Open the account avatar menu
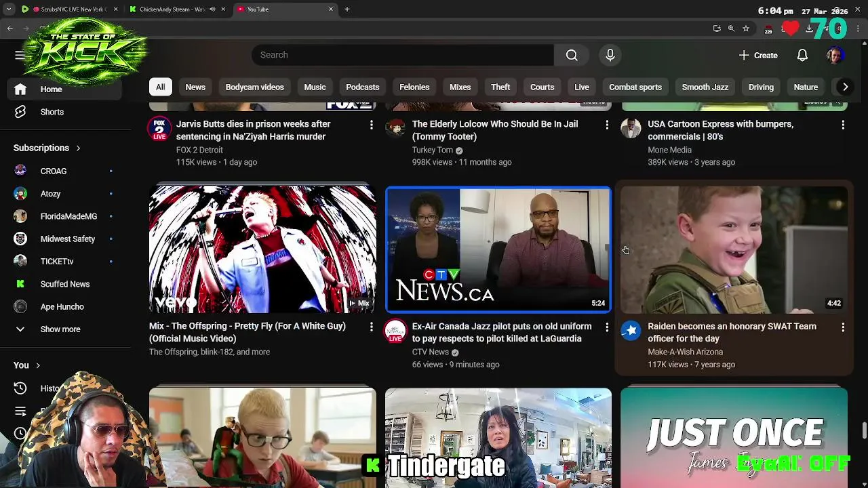 [x=835, y=55]
